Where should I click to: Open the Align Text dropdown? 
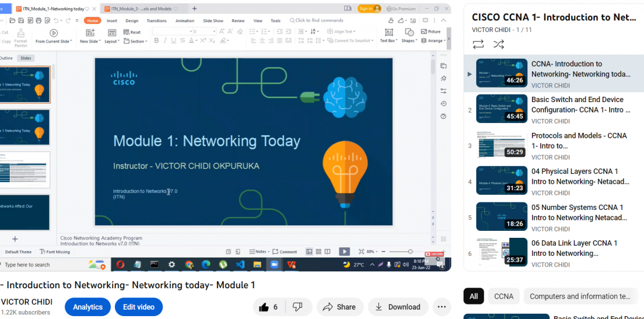(x=341, y=32)
